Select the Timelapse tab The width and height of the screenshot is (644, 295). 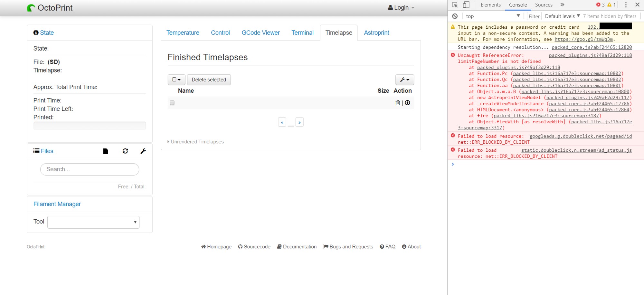coord(339,33)
